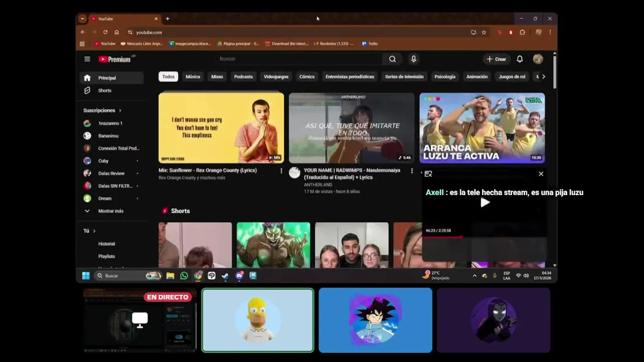The height and width of the screenshot is (362, 644).
Task: Go to Principal home in sidebar
Action: click(112, 78)
